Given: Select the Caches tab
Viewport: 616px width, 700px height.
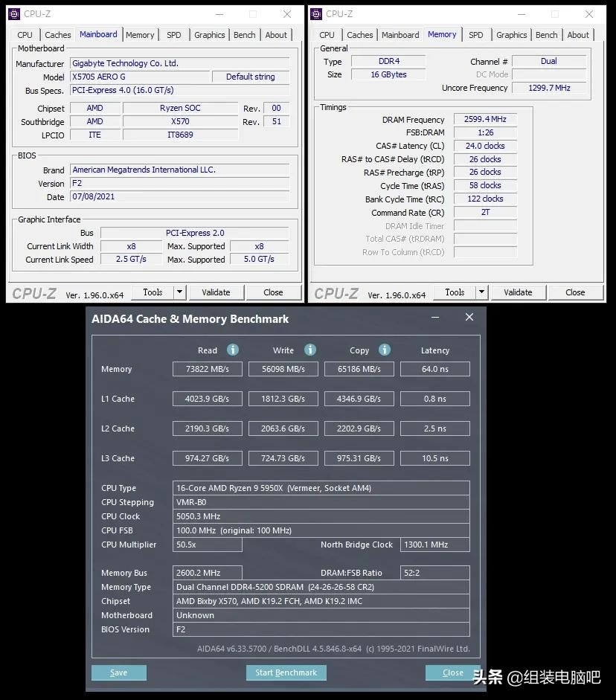Looking at the screenshot, I should 57,34.
